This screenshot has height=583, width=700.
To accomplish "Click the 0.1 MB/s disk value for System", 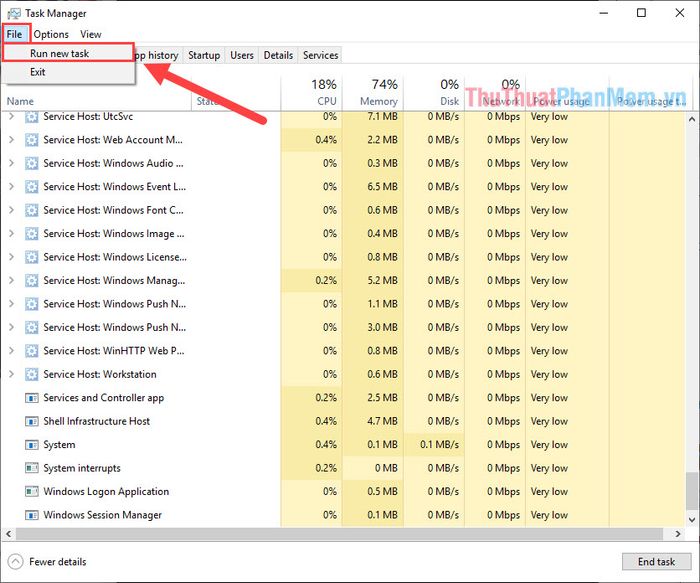I will point(439,445).
